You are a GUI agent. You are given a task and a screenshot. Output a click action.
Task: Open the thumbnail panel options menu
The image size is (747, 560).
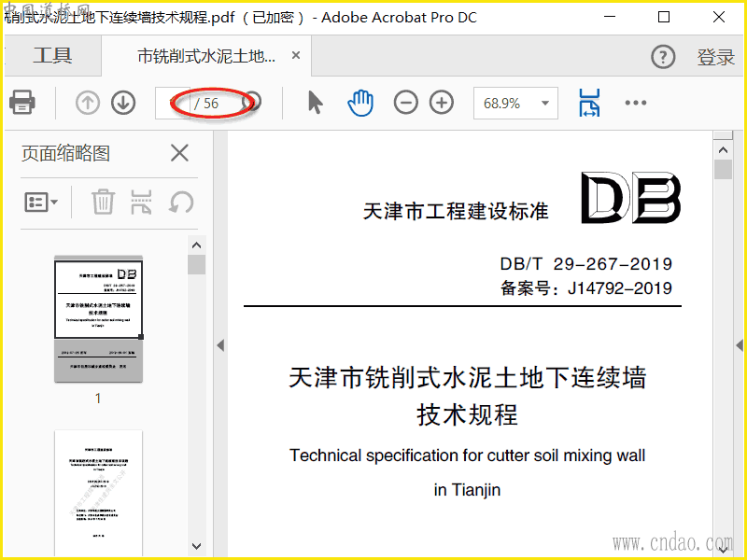click(x=41, y=202)
